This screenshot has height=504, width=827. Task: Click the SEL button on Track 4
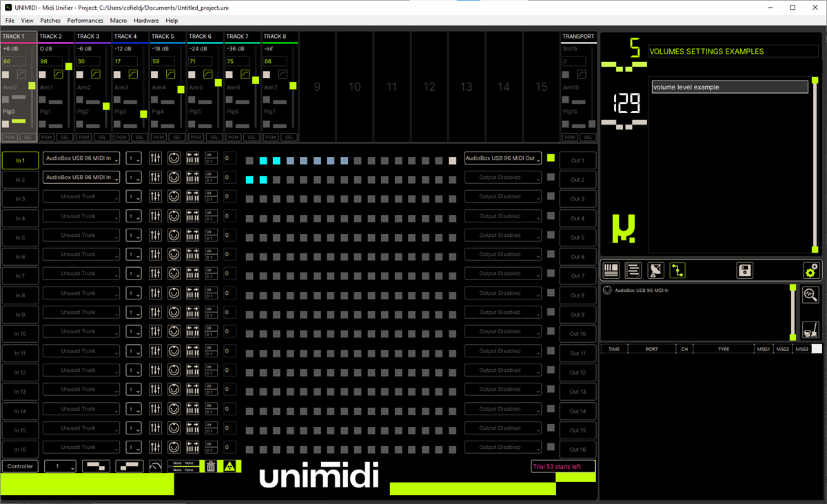[140, 137]
